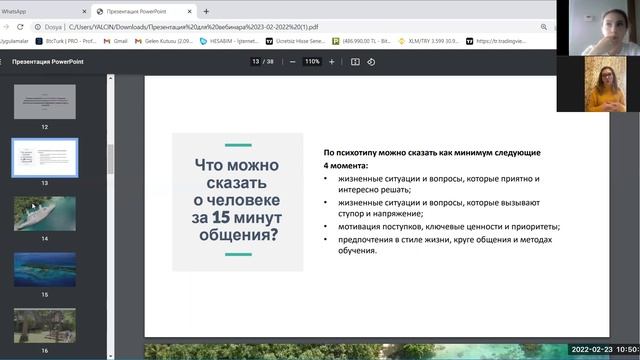Click the sidebar scrollbar down arrow

tap(111, 356)
